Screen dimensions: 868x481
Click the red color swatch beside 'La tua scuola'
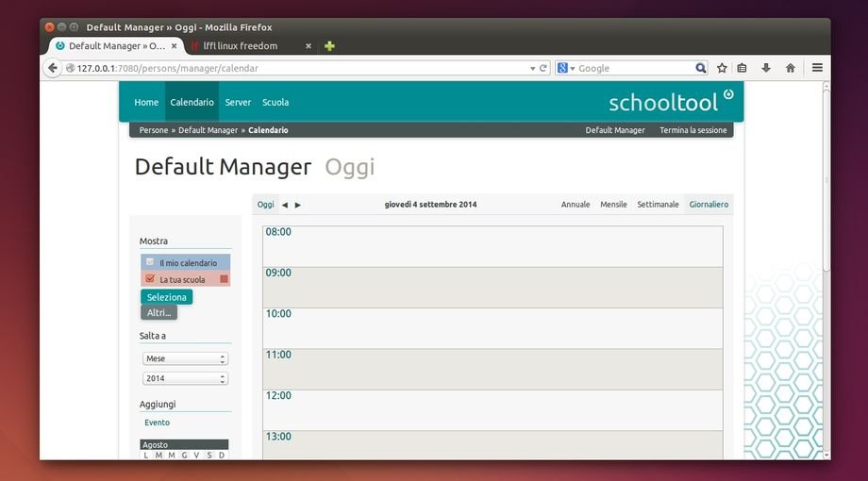pos(224,279)
